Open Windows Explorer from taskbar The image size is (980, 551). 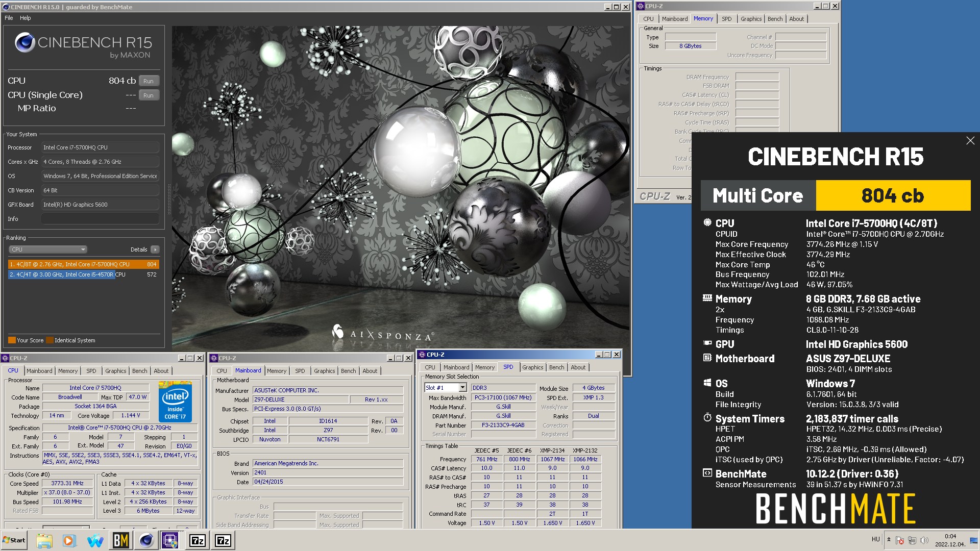coord(44,540)
